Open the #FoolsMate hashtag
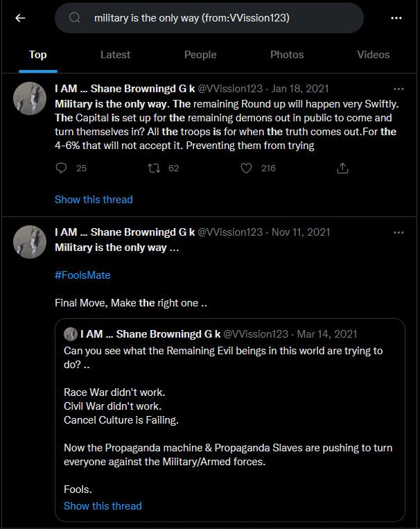 [82, 275]
